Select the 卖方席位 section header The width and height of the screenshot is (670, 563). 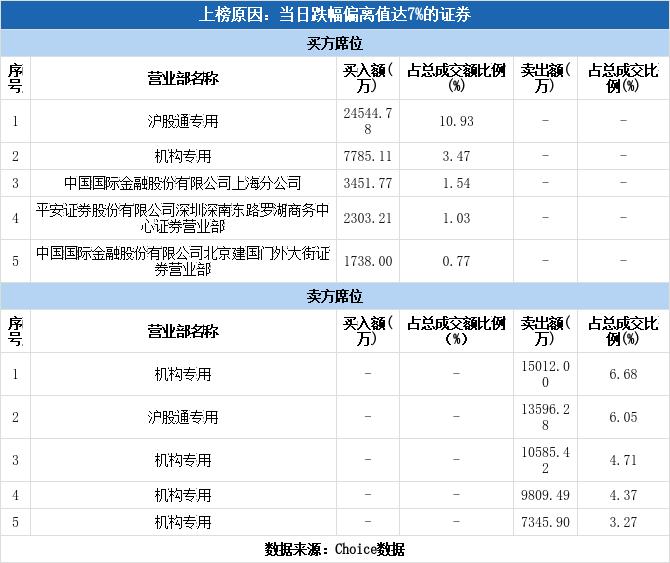(x=335, y=296)
